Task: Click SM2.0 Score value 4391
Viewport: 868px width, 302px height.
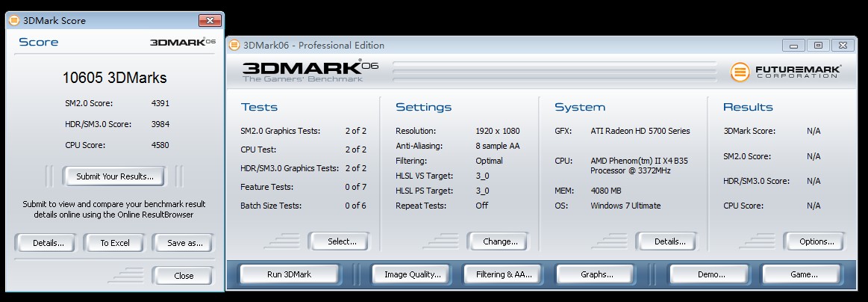Action: tap(160, 103)
